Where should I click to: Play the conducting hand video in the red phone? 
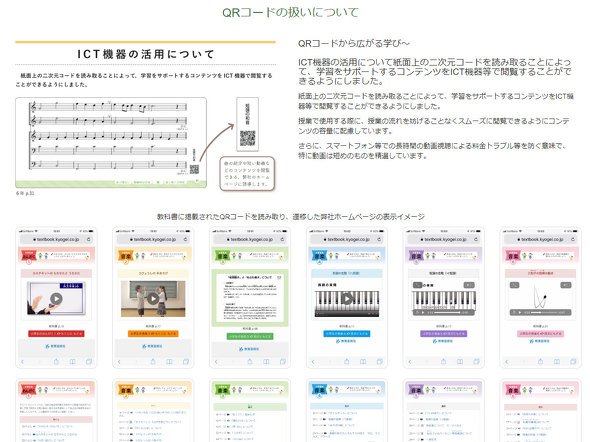click(56, 299)
